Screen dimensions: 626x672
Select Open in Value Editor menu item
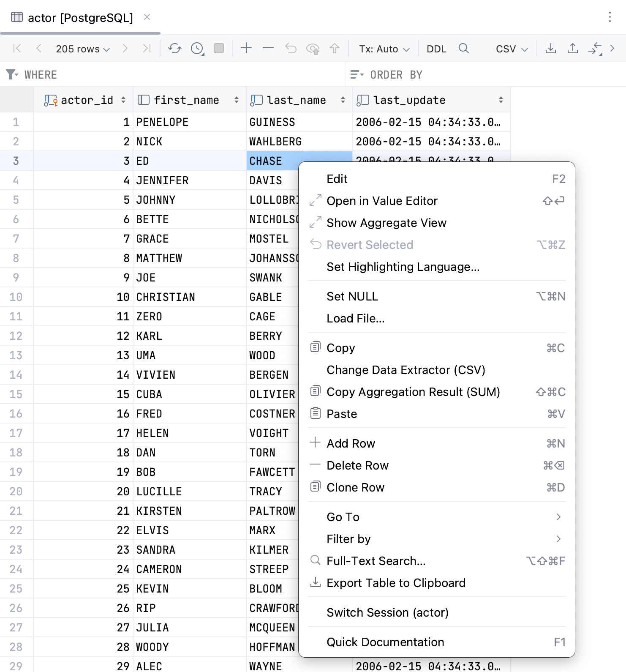(x=382, y=201)
